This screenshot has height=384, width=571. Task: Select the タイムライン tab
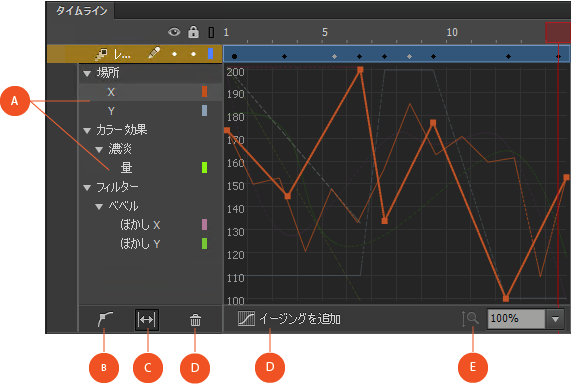[82, 11]
